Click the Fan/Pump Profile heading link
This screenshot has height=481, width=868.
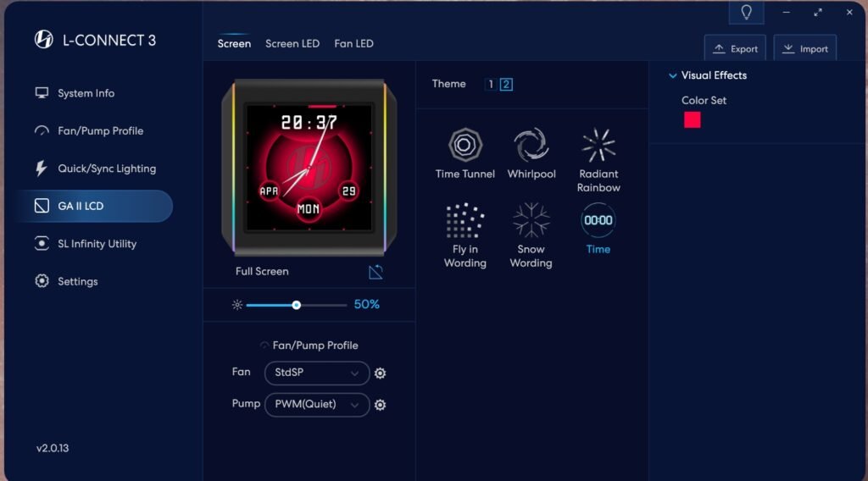[x=315, y=346]
